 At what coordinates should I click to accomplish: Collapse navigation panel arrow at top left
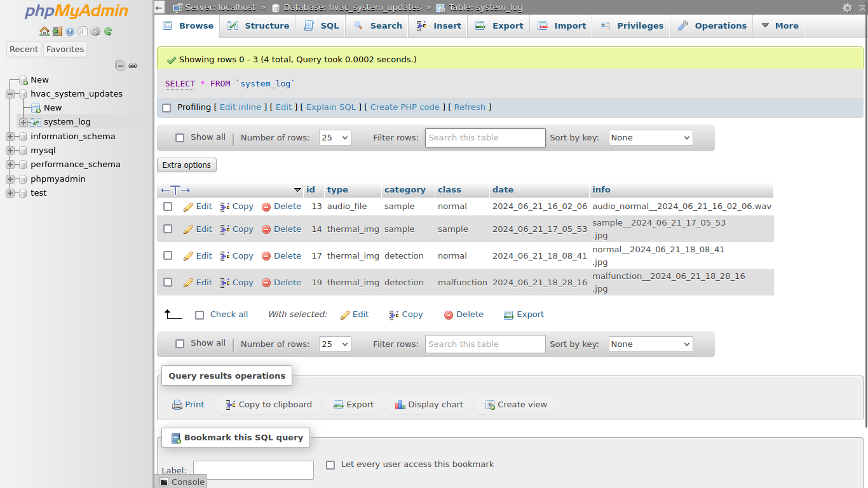pos(159,8)
